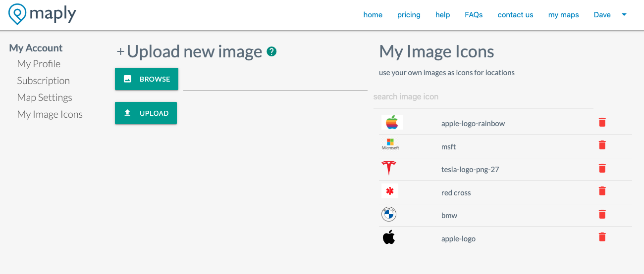644x274 pixels.
Task: Open the upload image help icon
Action: point(271,51)
